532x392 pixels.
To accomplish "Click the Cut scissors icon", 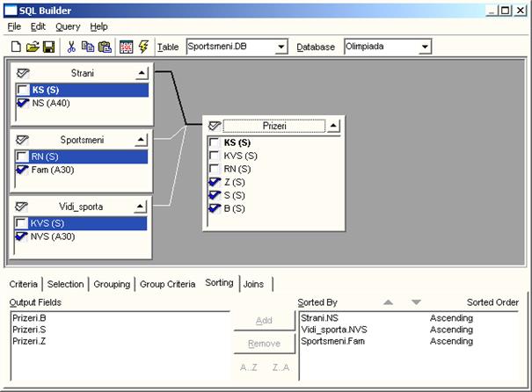I will 71,47.
